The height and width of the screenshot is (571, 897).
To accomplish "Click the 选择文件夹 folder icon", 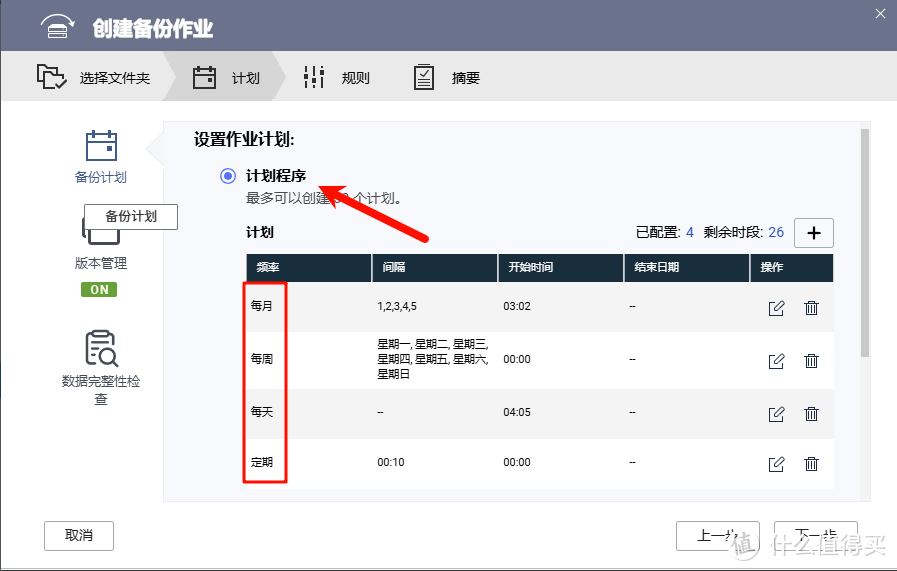I will click(x=51, y=77).
